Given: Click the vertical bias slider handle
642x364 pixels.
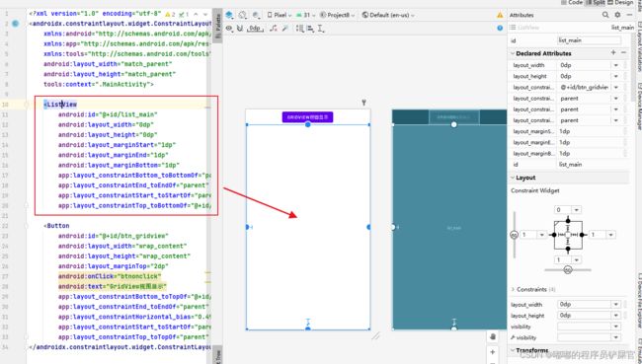Looking at the screenshot, I should point(515,235).
